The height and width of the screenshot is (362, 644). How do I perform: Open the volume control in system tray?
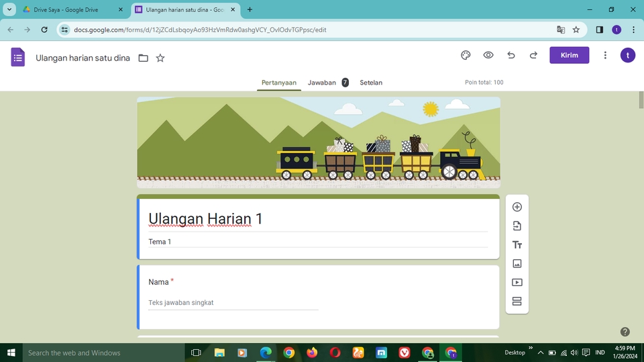pos(574,353)
